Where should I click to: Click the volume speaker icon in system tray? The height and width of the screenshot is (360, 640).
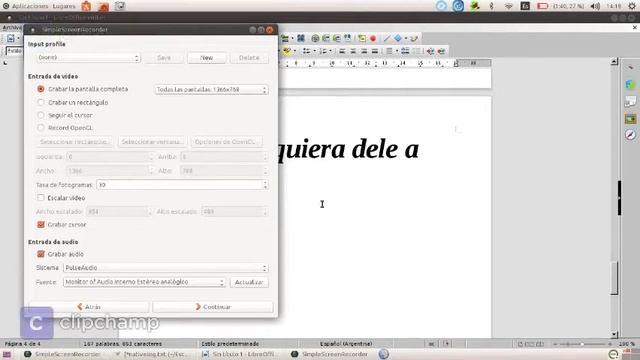596,6
